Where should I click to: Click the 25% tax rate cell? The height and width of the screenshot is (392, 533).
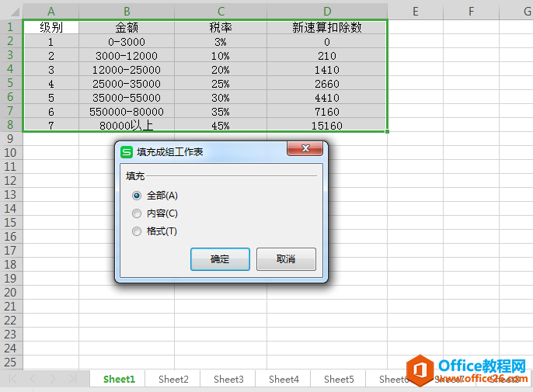pos(221,84)
